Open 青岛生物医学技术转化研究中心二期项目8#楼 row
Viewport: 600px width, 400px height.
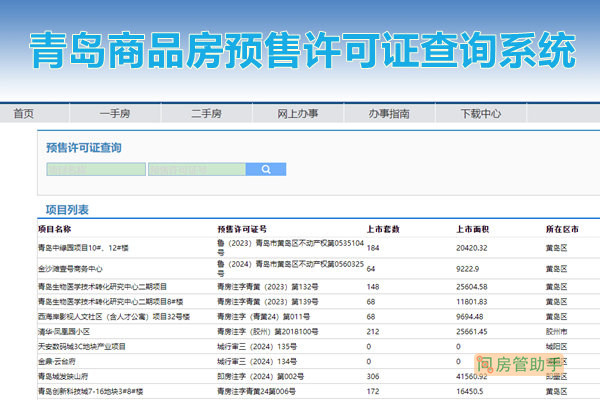(x=110, y=302)
